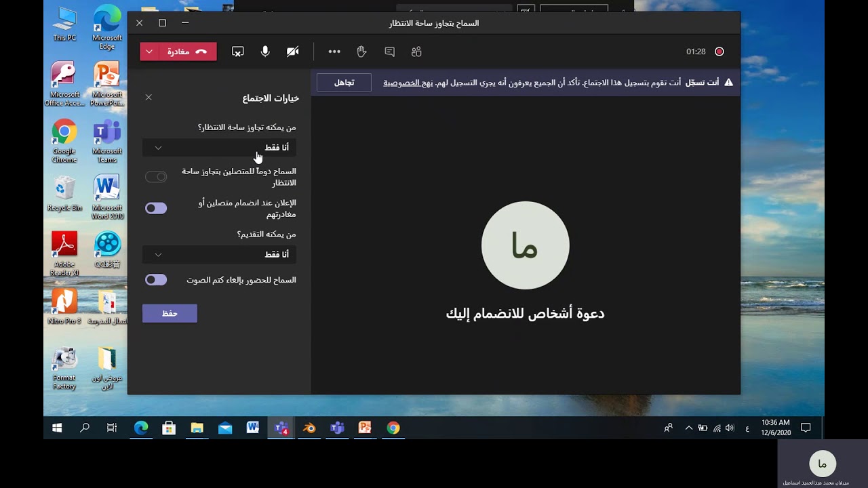
Task: Expand the who can present dropdown
Action: point(219,255)
